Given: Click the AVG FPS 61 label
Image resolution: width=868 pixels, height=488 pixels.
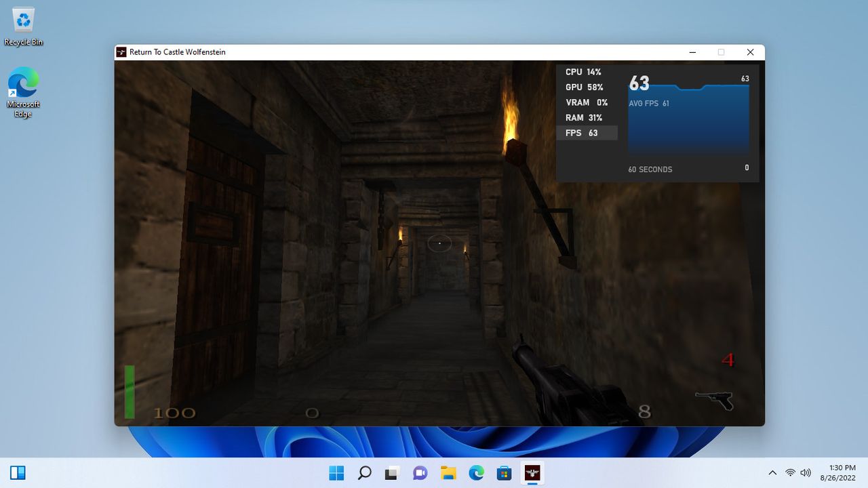Looking at the screenshot, I should coord(649,104).
